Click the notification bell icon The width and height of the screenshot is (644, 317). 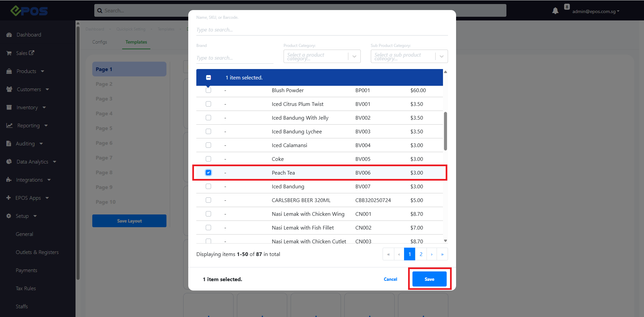click(555, 11)
